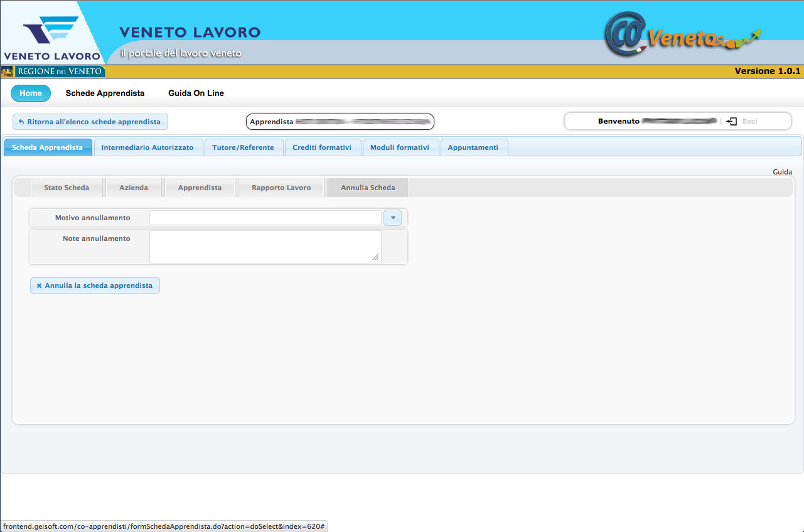
Task: Click the Home navigation button
Action: point(31,93)
